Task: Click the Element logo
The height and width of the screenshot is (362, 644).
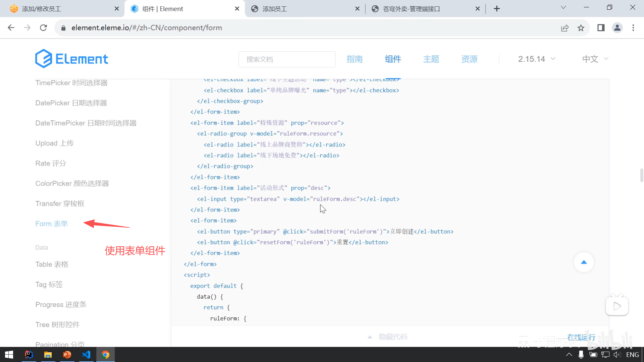Action: coord(71,59)
